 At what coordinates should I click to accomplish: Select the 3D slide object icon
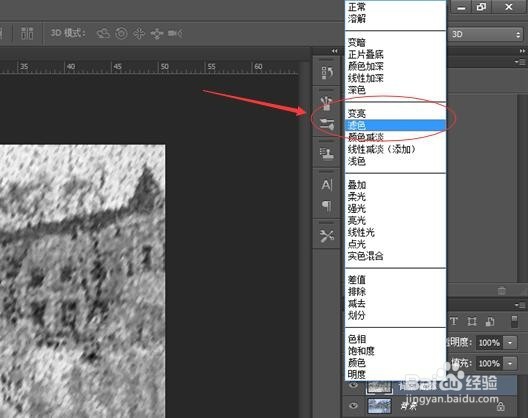157,33
